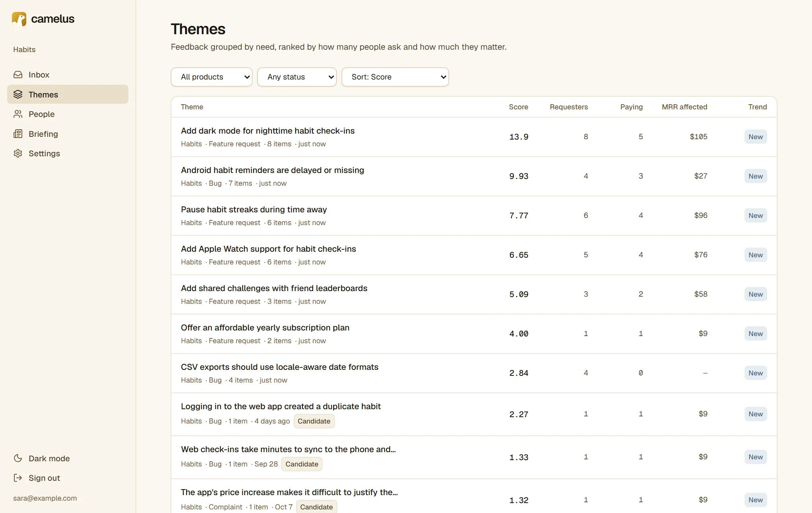Image resolution: width=812 pixels, height=513 pixels.
Task: Open 'CSV exports should use locale-aware date formats'
Action: click(280, 367)
